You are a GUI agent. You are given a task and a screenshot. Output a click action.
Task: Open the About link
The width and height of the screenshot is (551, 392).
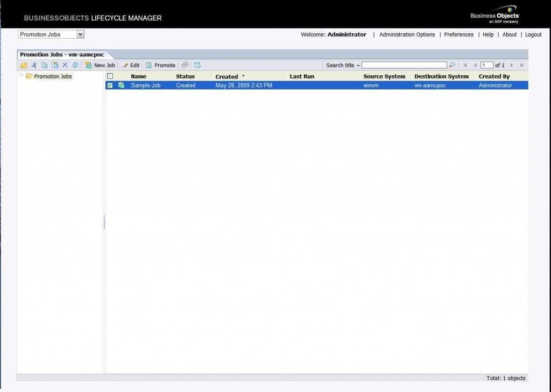click(509, 34)
